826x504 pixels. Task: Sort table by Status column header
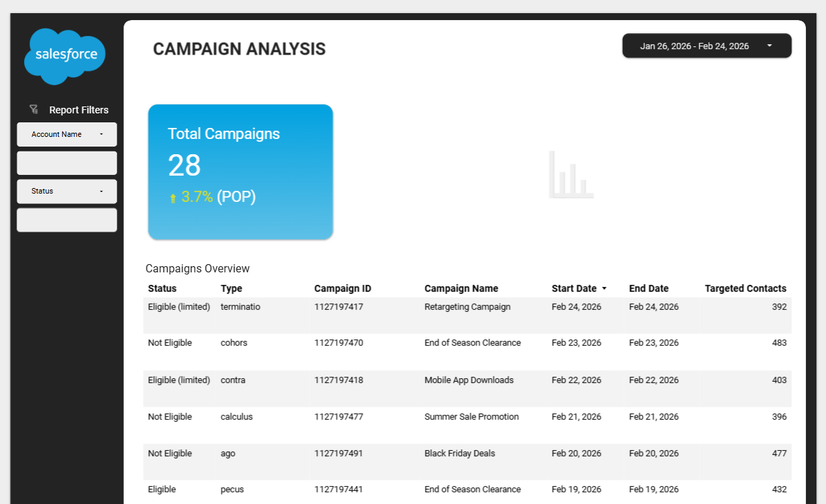tap(162, 288)
